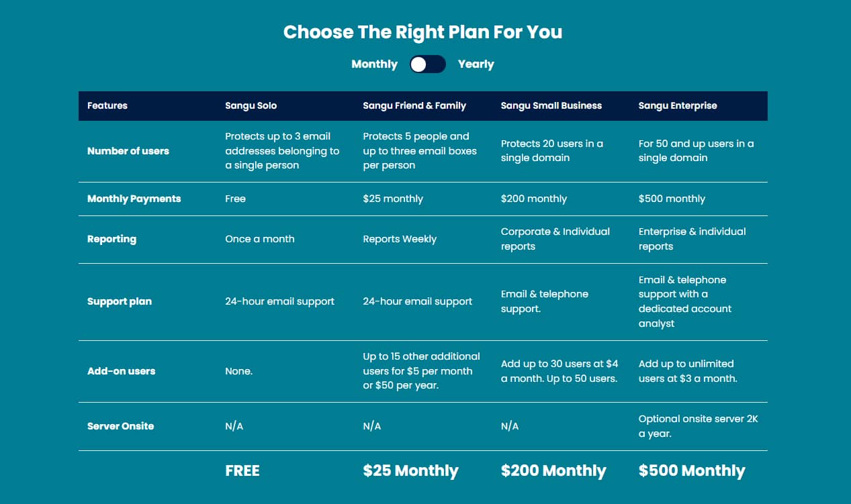The image size is (851, 504).
Task: Toggle the Monthly/Yearly billing switch
Action: coord(428,64)
